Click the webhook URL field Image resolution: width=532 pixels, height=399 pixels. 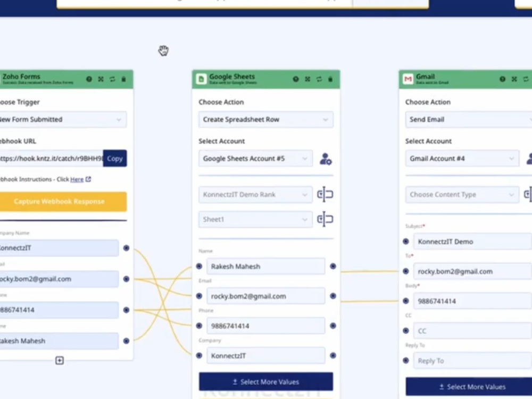51,159
